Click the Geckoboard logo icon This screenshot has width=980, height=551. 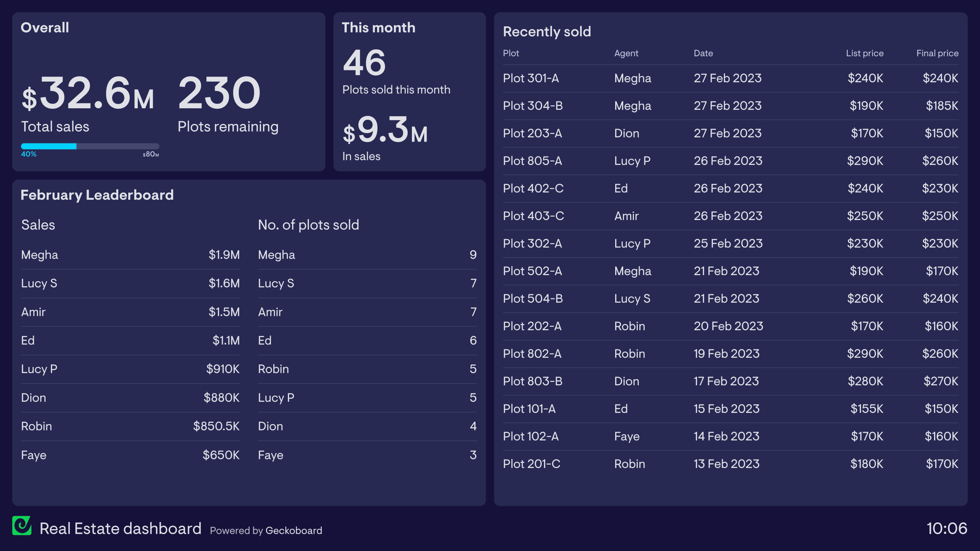pyautogui.click(x=22, y=525)
